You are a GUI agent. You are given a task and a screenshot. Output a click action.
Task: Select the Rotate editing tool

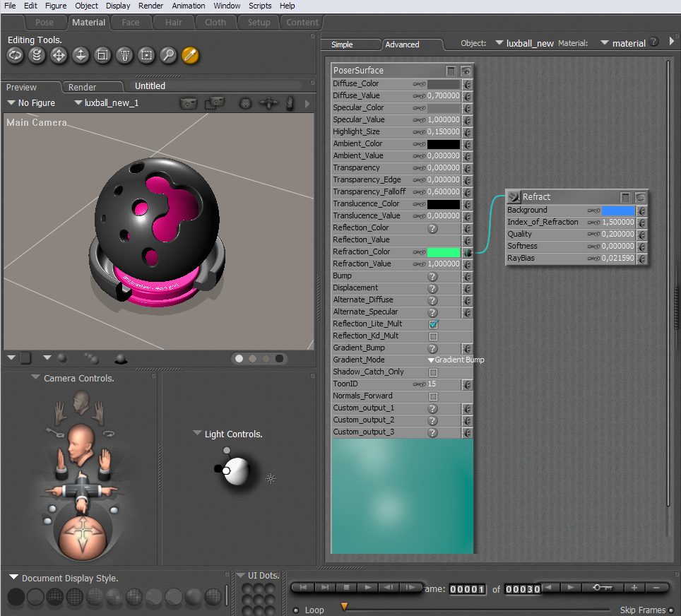(x=16, y=55)
